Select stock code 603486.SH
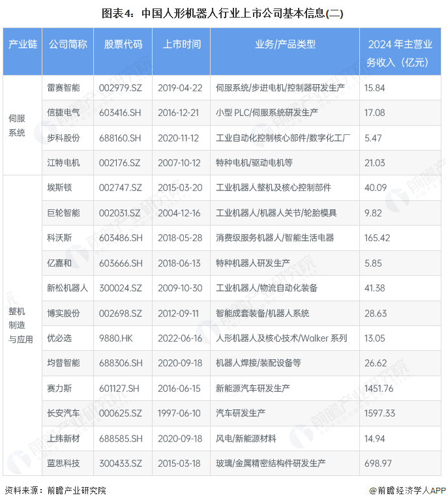The image size is (446, 504). [121, 238]
